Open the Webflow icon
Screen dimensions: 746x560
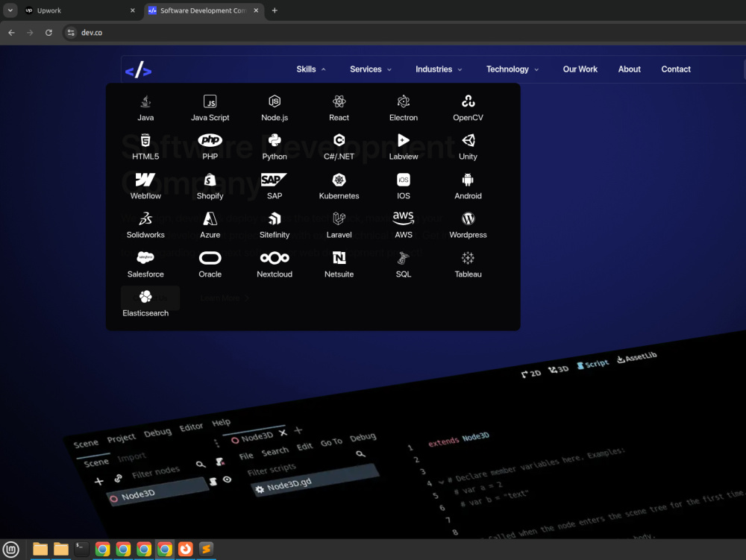pyautogui.click(x=145, y=180)
